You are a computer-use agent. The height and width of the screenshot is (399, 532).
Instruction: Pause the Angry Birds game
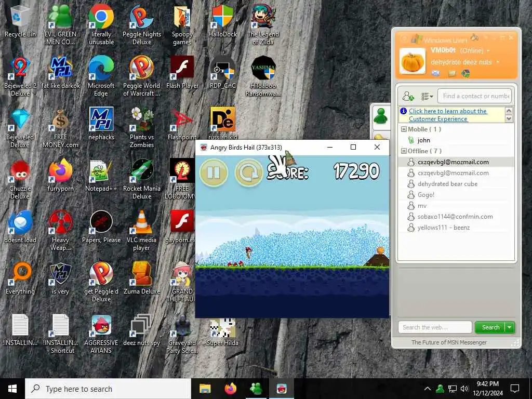pyautogui.click(x=214, y=172)
